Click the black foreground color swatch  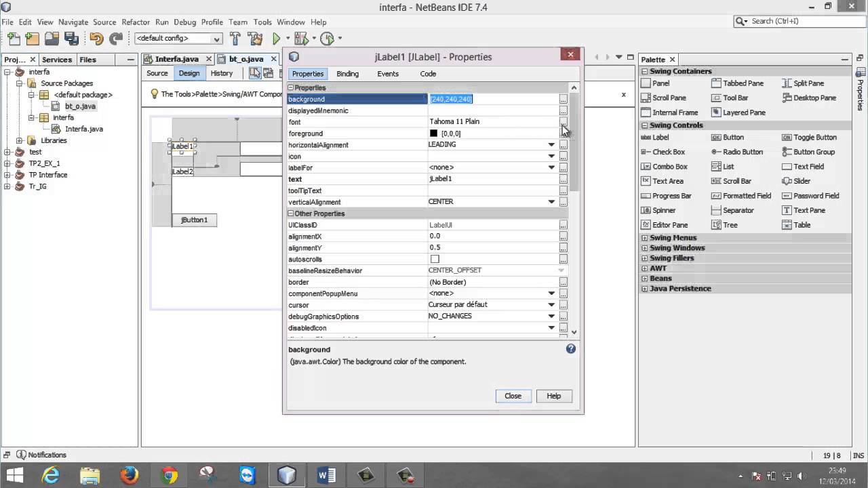pos(433,134)
